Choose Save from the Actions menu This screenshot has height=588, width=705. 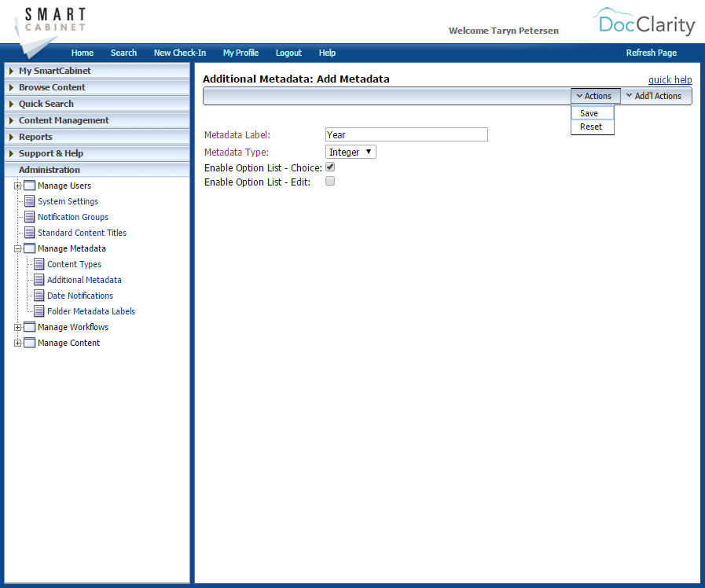tap(589, 112)
